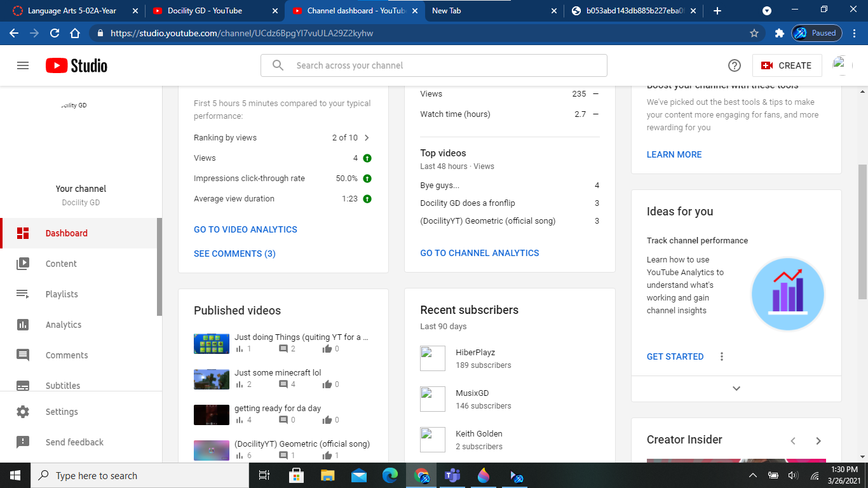The width and height of the screenshot is (868, 488).
Task: Open Content from the sidebar
Action: tap(61, 264)
